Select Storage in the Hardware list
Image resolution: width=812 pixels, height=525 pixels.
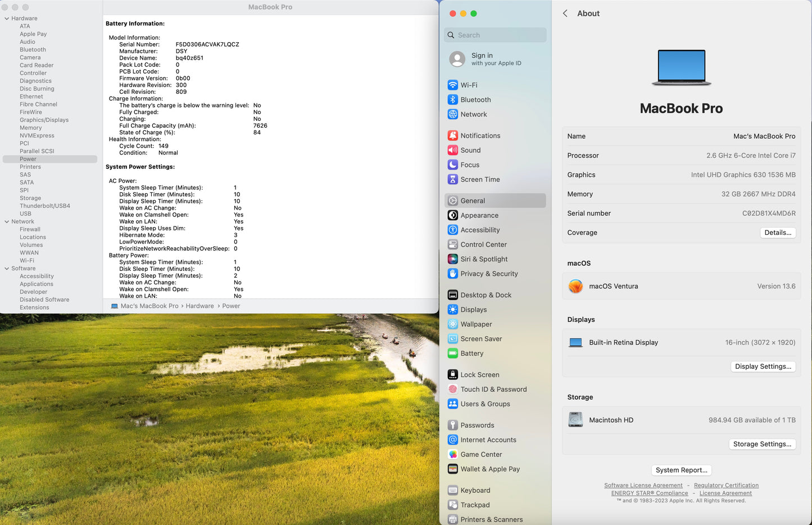[x=30, y=198]
